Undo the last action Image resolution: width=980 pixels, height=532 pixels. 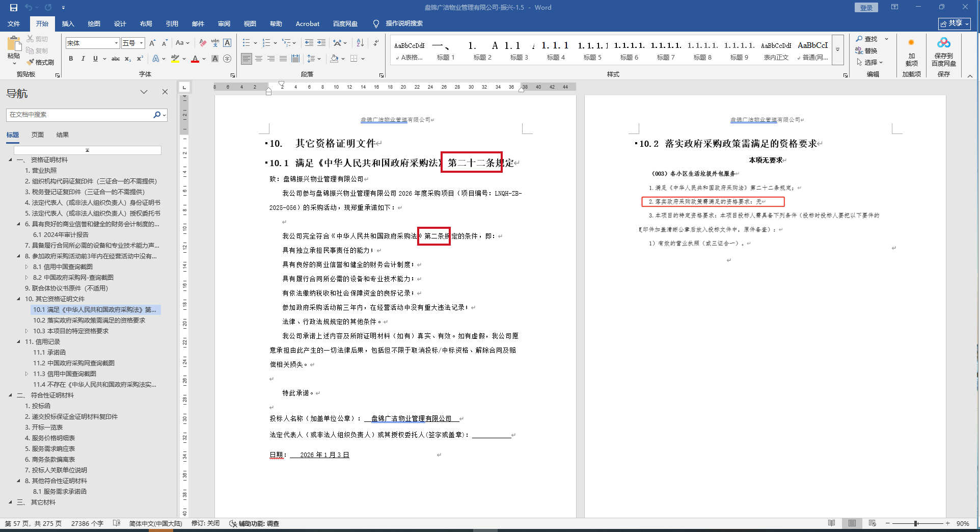click(x=29, y=8)
